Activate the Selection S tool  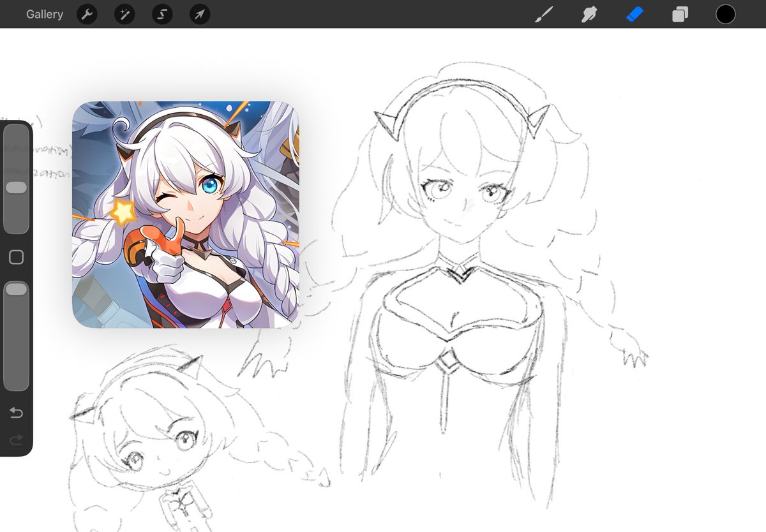pos(162,14)
